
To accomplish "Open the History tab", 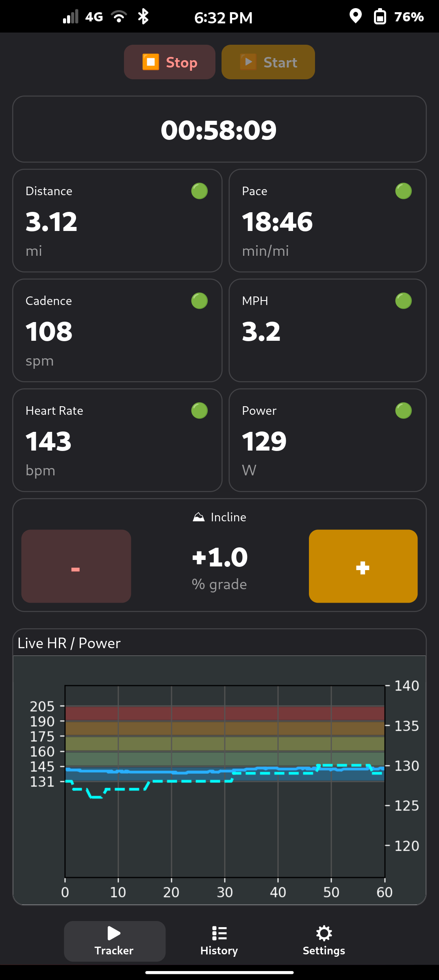I will click(x=219, y=941).
